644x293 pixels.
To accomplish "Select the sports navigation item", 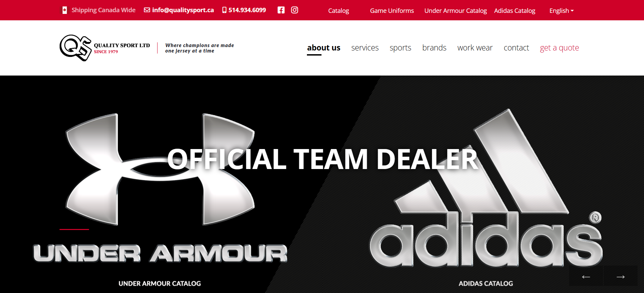I will 400,48.
